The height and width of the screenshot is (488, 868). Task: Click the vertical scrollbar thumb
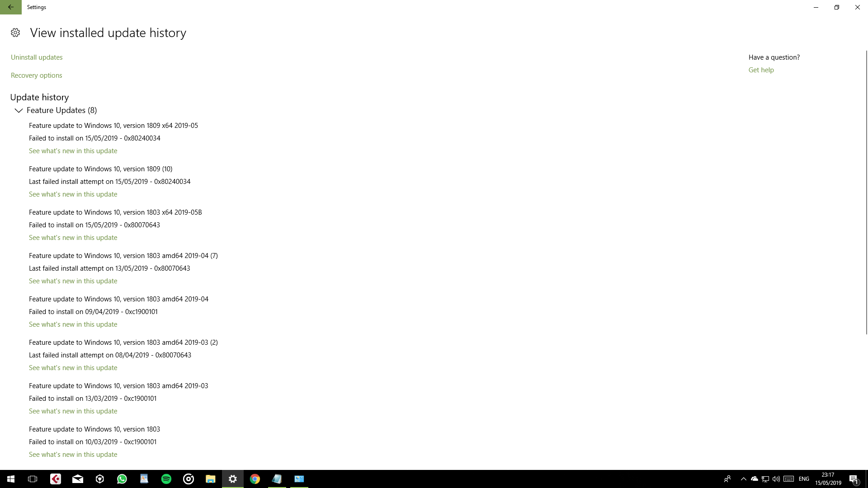866,192
